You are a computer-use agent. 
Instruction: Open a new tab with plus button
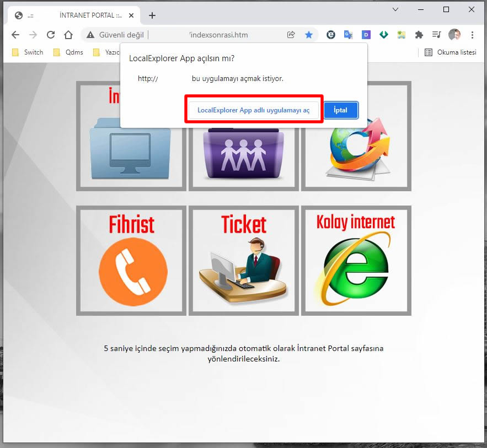point(152,15)
